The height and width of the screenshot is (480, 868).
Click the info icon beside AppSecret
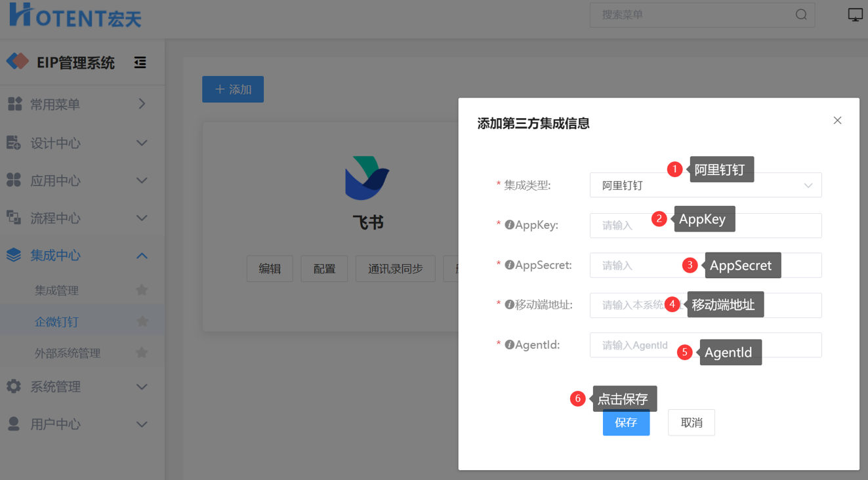(509, 265)
